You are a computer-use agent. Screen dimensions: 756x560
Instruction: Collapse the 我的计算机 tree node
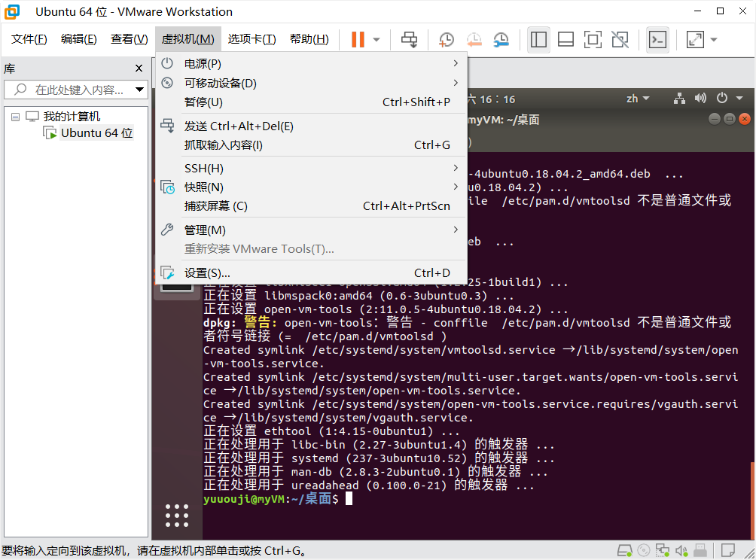click(x=15, y=117)
